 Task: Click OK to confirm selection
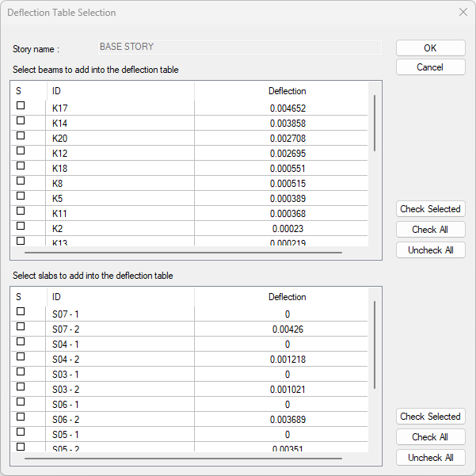click(430, 48)
